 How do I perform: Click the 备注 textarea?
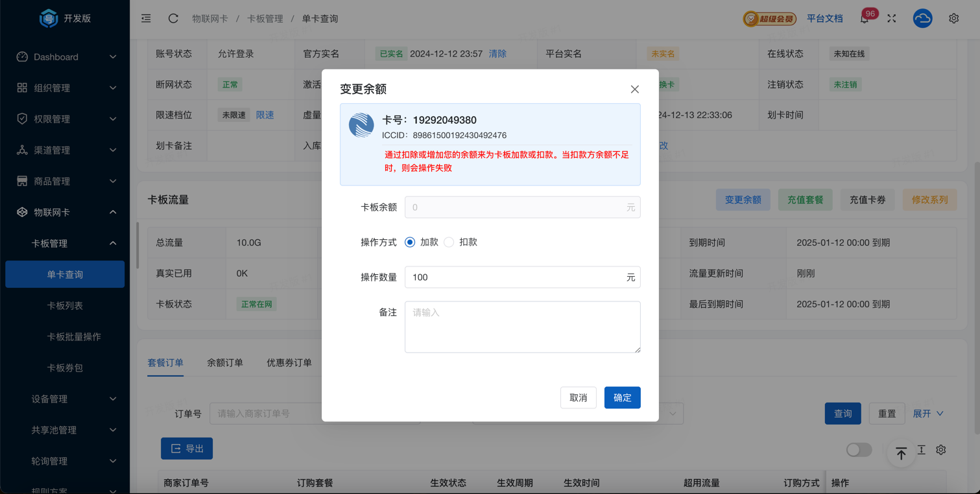[x=522, y=327]
